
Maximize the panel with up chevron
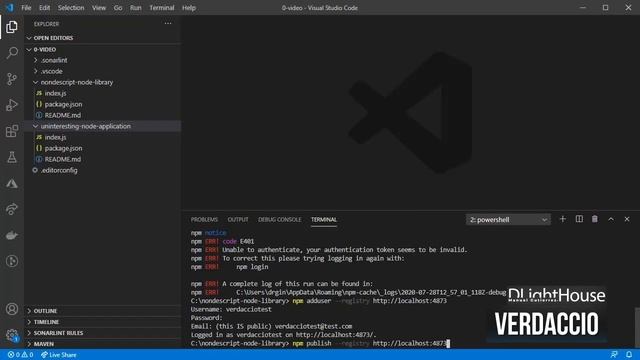(x=611, y=219)
